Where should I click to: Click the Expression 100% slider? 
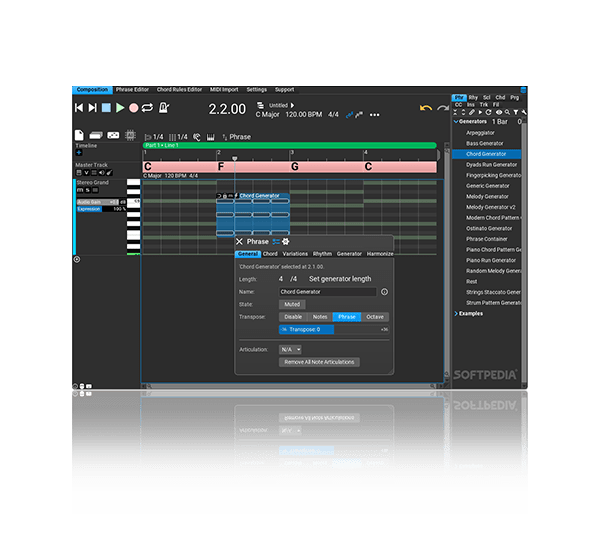101,209
